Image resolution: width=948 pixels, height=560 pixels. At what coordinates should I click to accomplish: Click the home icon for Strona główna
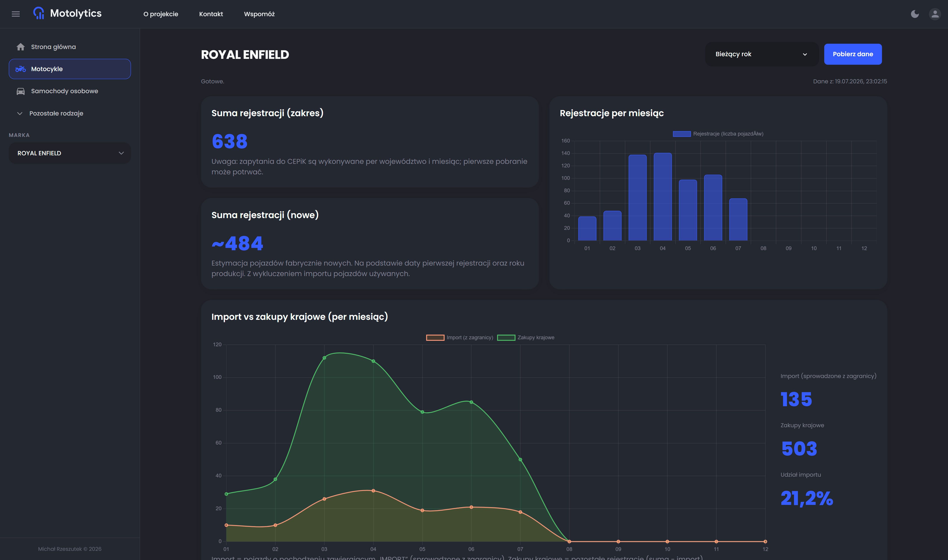(20, 47)
